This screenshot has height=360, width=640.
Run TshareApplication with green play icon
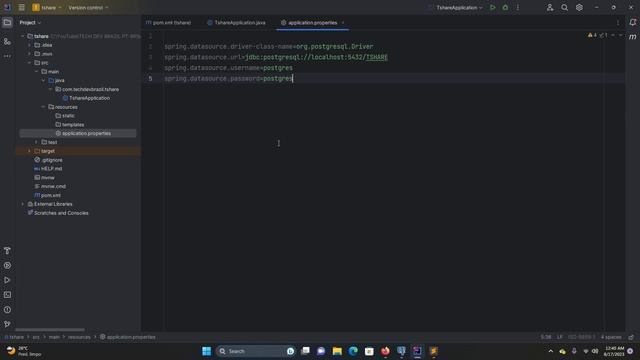point(493,7)
